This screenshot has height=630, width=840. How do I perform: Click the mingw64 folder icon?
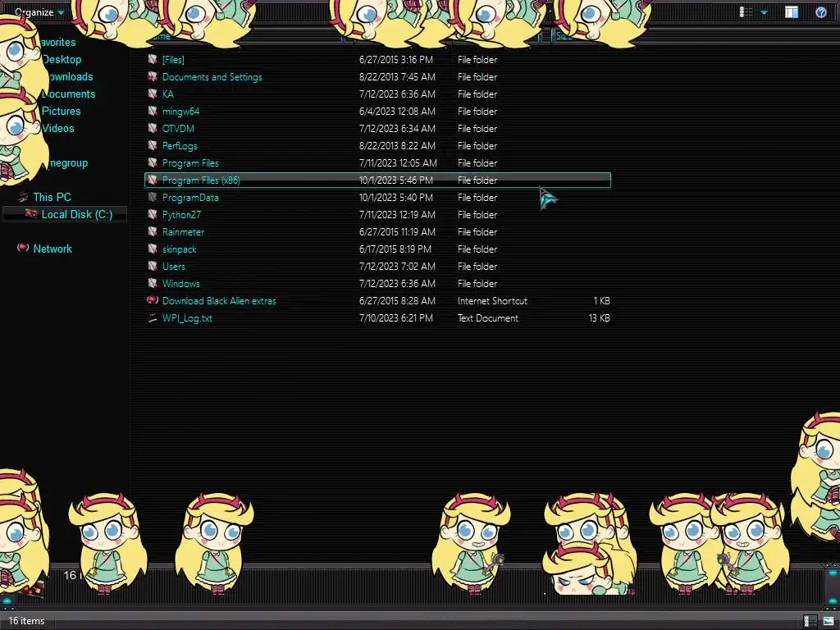coord(153,111)
